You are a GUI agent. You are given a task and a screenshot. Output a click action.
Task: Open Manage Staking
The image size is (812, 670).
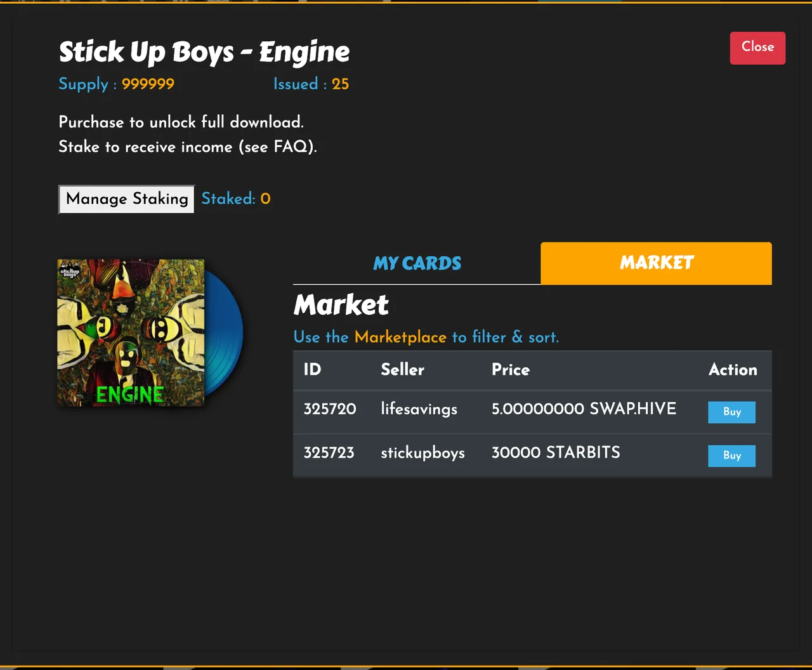point(127,199)
